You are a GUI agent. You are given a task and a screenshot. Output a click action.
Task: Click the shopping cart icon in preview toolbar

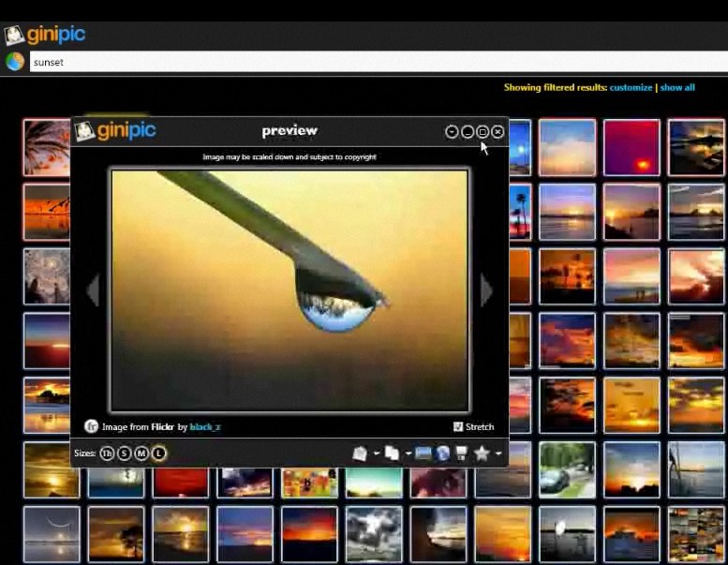[461, 453]
